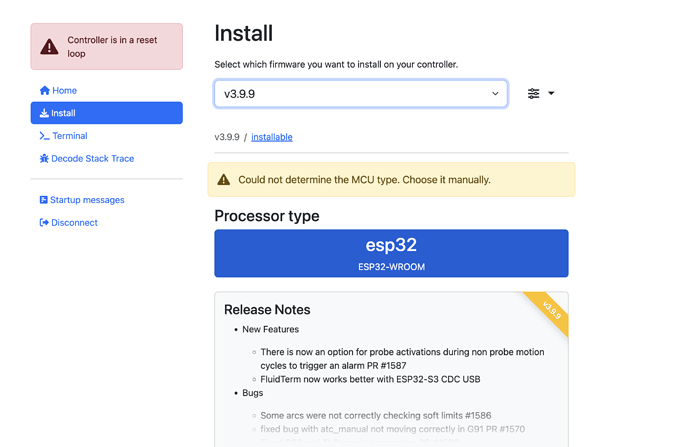This screenshot has height=447, width=690.
Task: Click the warning triangle in reset loop alert
Action: tap(49, 47)
